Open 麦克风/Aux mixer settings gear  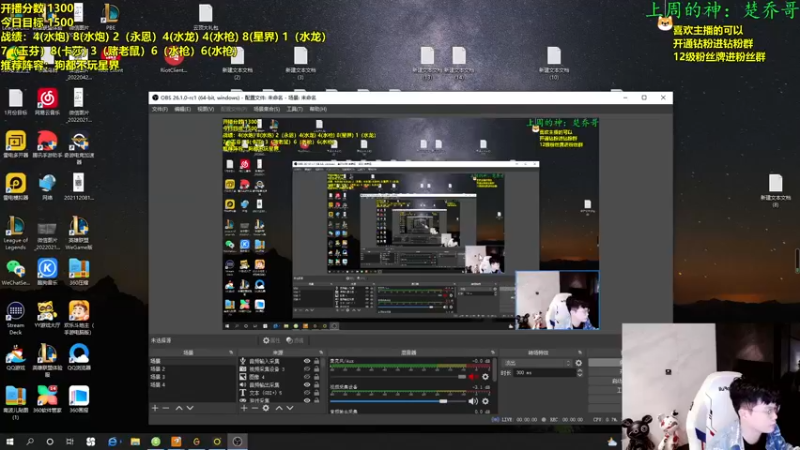[x=485, y=377]
